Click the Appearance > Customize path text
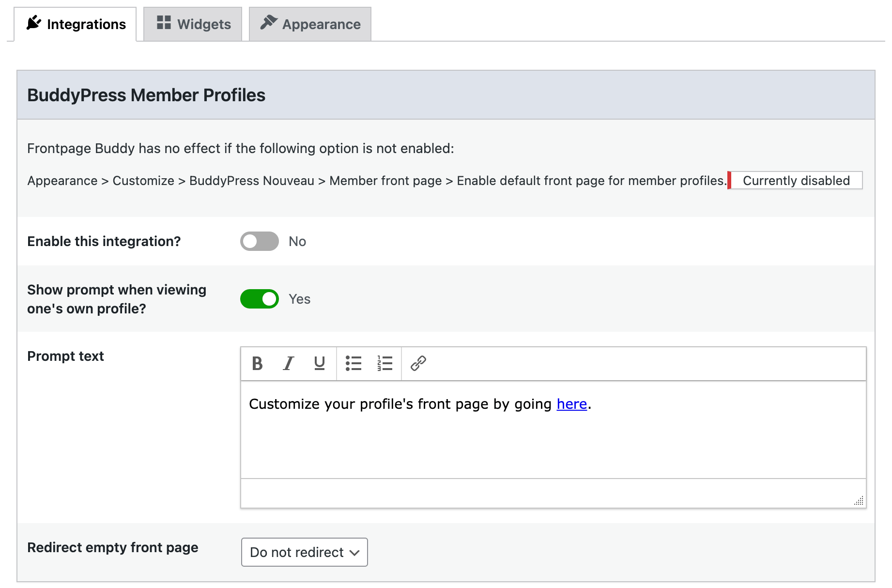This screenshot has height=588, width=892. (x=376, y=181)
